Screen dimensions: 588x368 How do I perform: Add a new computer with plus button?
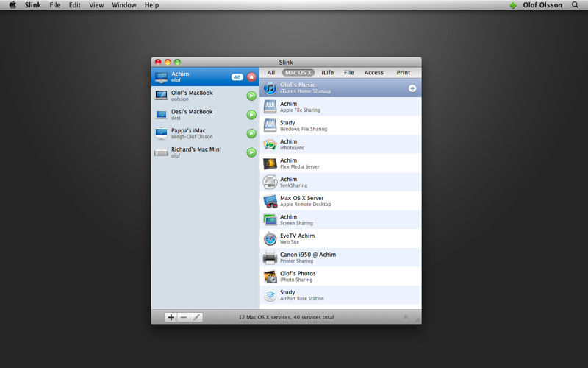(x=171, y=317)
